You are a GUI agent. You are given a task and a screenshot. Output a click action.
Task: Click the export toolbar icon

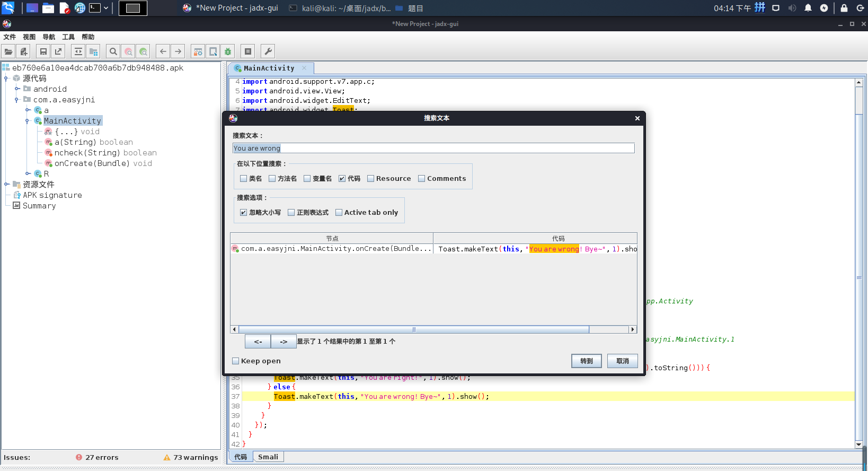[58, 51]
